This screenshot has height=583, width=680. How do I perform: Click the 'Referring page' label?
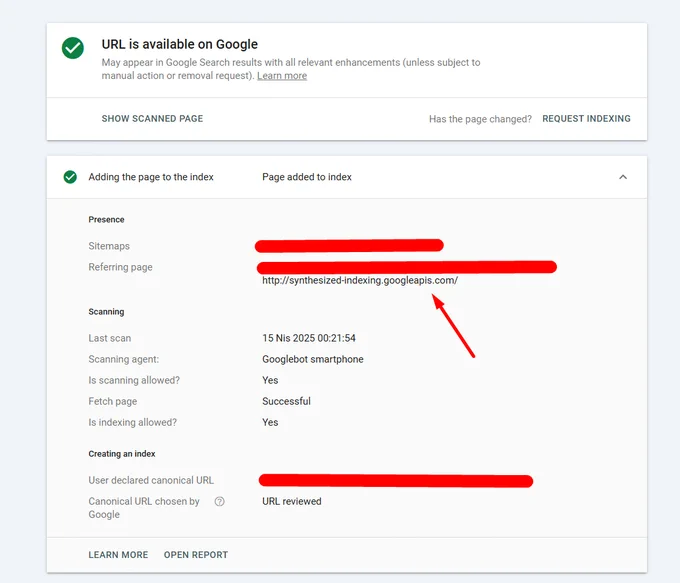[x=121, y=267]
